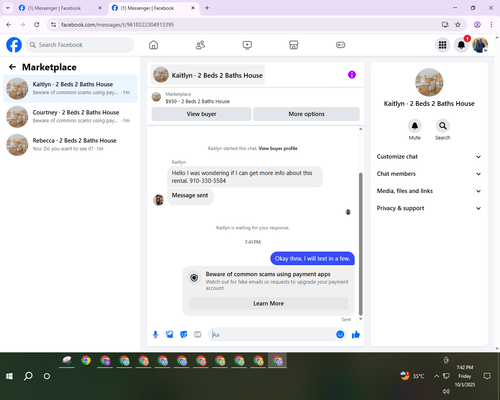Open the Gaming icon in top nav

[340, 45]
